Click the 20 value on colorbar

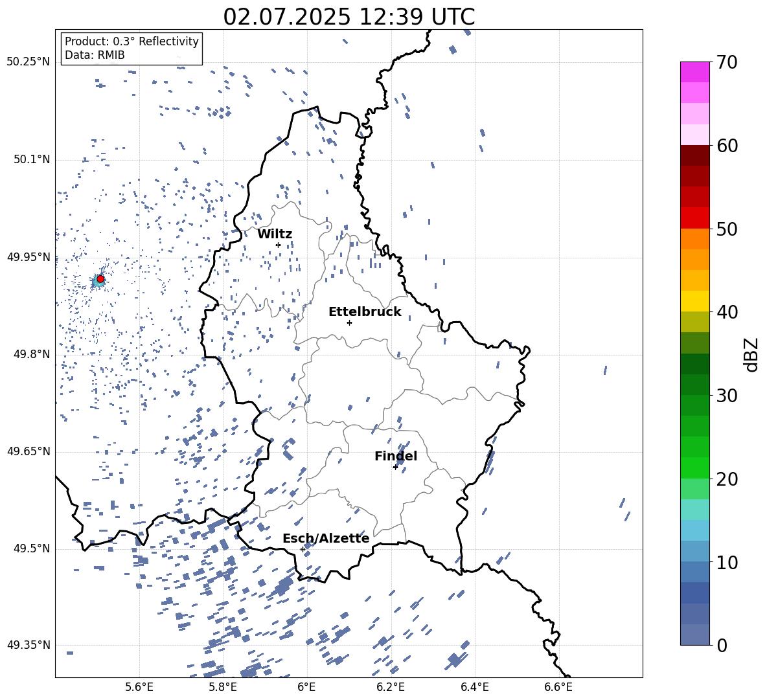[726, 479]
